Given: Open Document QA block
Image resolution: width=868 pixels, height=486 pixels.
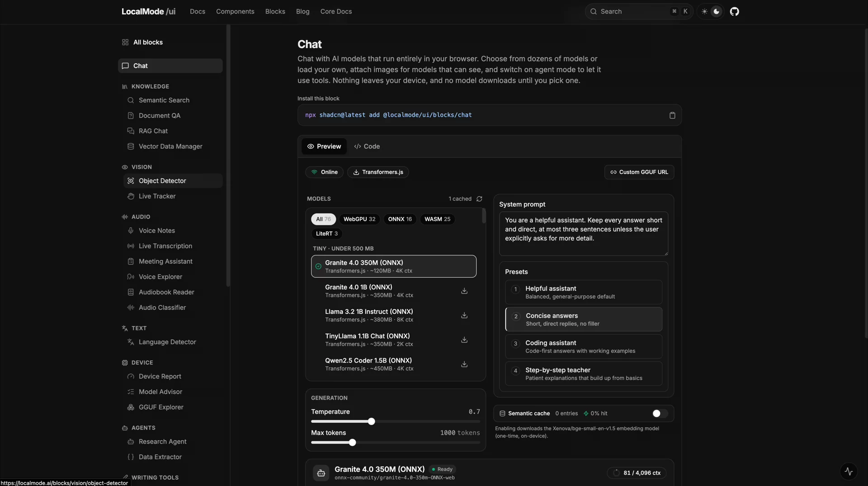Looking at the screenshot, I should [173, 116].
